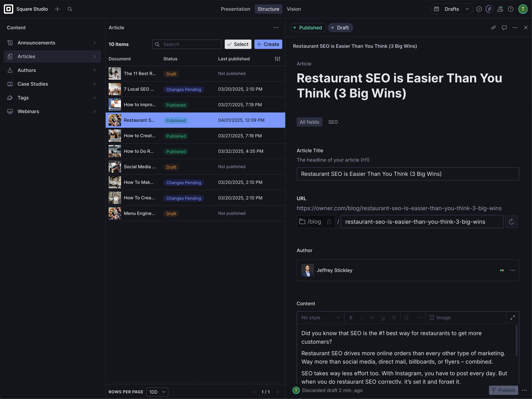Toggle underline formatting in the content editor

[x=383, y=317]
